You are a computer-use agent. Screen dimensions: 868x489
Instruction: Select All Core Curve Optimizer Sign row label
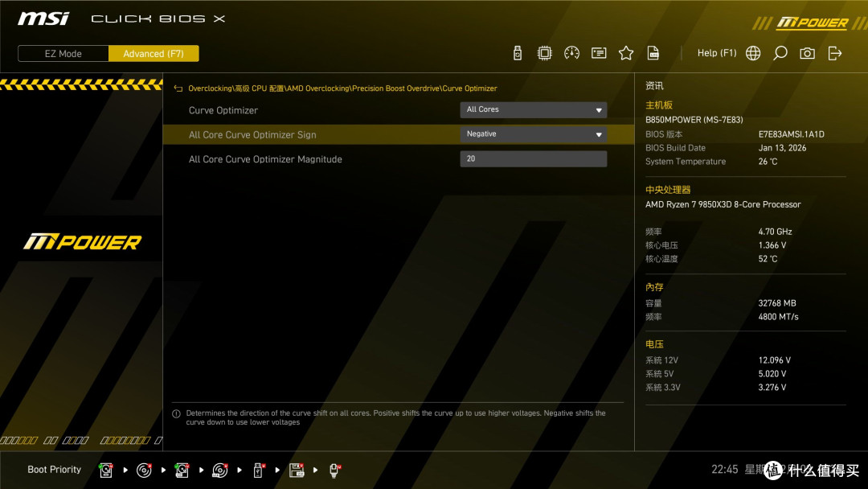pos(252,134)
